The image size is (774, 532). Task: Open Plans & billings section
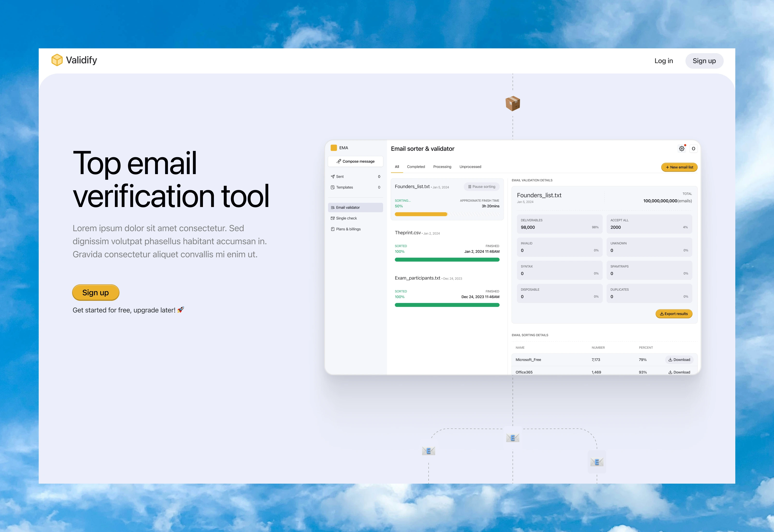click(348, 229)
